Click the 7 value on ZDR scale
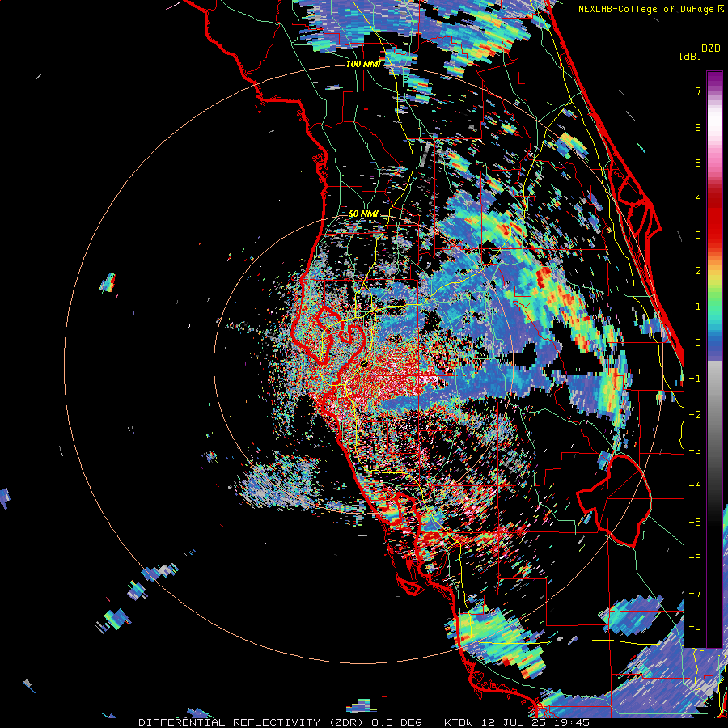This screenshot has width=728, height=728. point(698,91)
